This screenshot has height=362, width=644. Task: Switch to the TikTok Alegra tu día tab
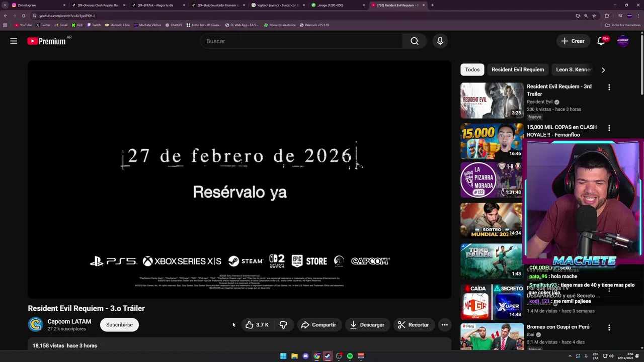click(158, 5)
